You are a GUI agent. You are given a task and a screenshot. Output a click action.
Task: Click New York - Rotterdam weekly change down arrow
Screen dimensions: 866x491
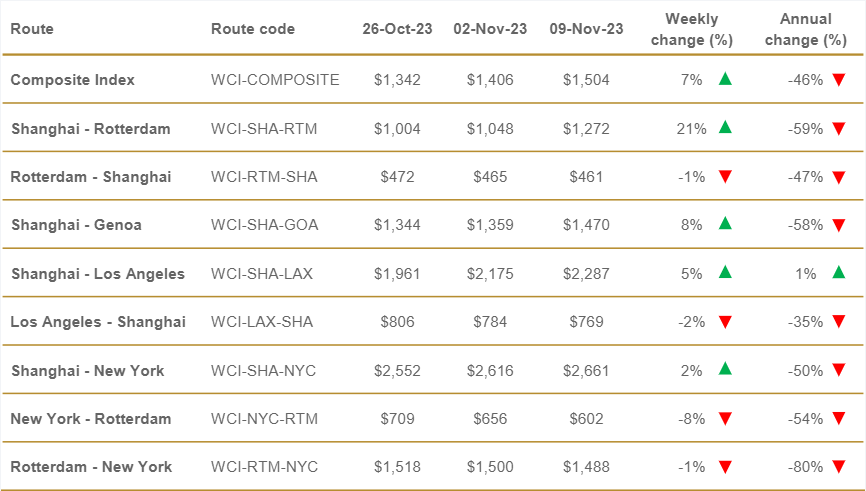(x=726, y=419)
